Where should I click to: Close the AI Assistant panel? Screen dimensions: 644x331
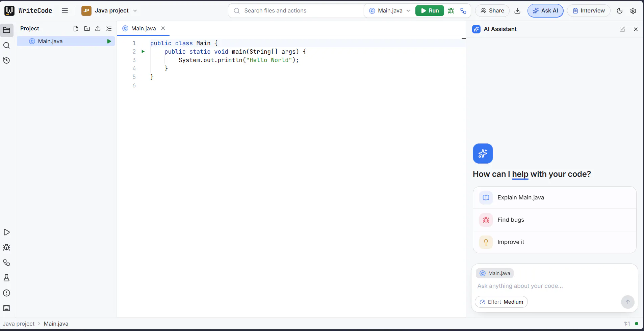(x=636, y=29)
